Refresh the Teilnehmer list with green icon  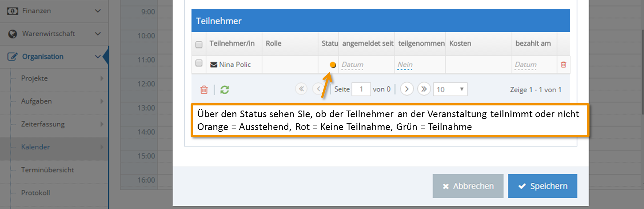point(225,89)
